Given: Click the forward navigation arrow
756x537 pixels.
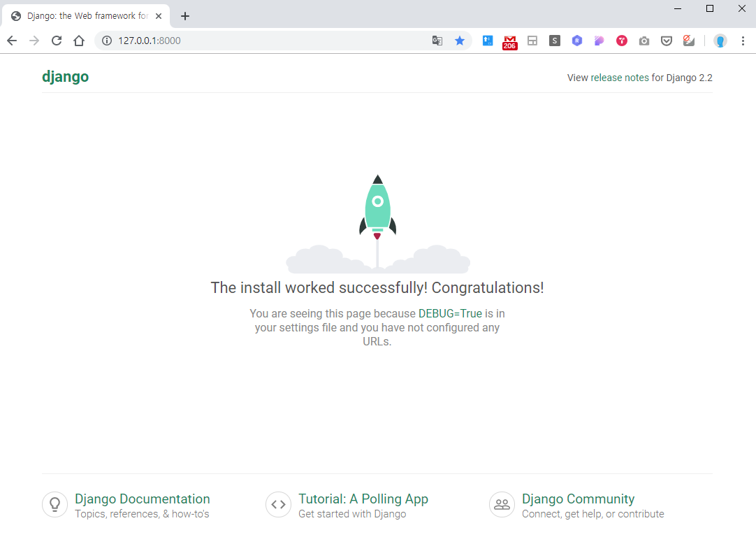Looking at the screenshot, I should 34,41.
